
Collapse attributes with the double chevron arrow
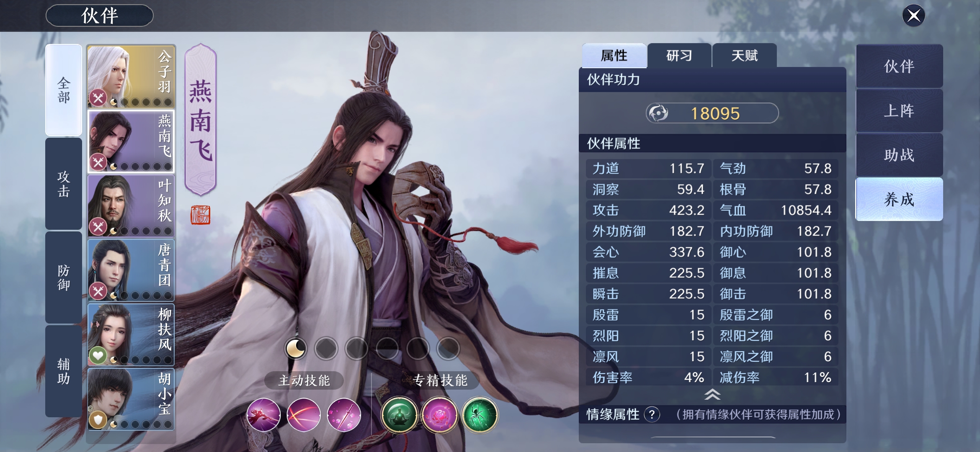(x=712, y=394)
